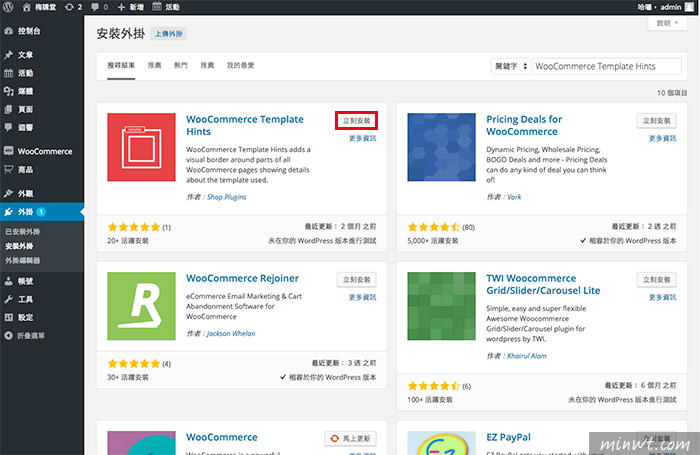Open 已安裝外掛 installed plugins submenu
The height and width of the screenshot is (455, 700).
point(22,232)
